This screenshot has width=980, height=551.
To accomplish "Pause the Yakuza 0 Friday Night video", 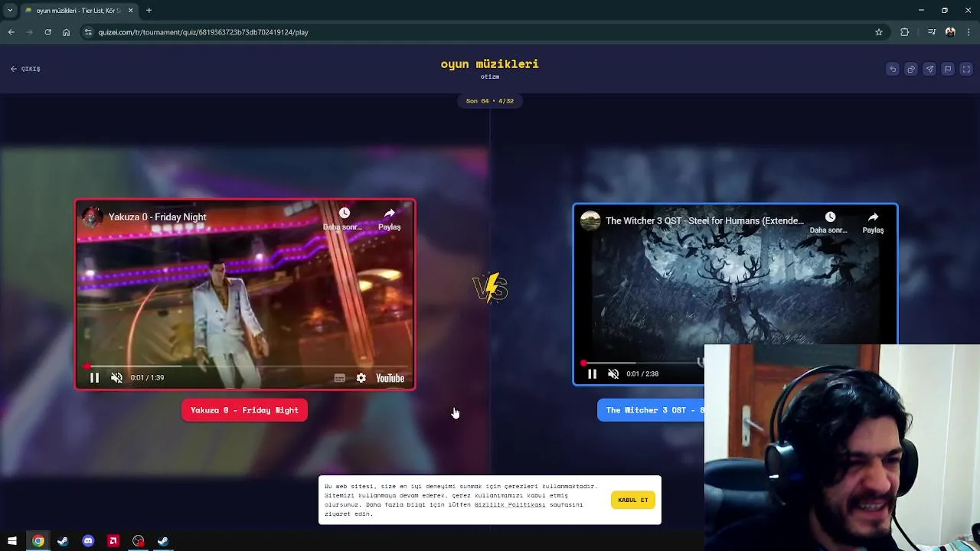I will 94,378.
